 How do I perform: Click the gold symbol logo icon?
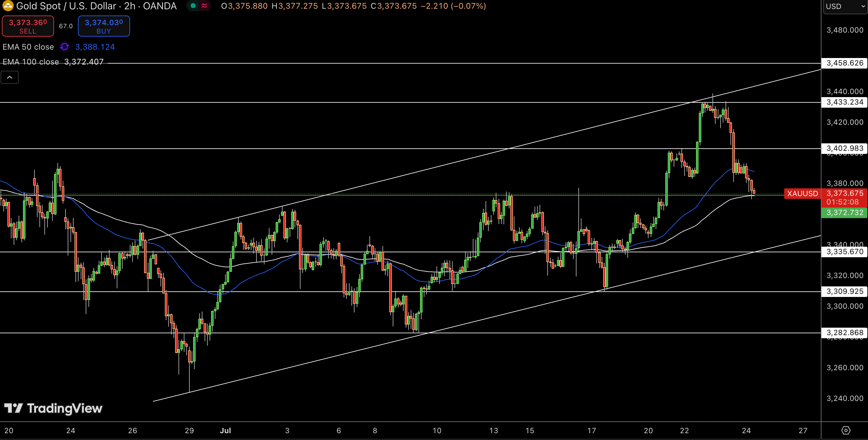coord(7,5)
